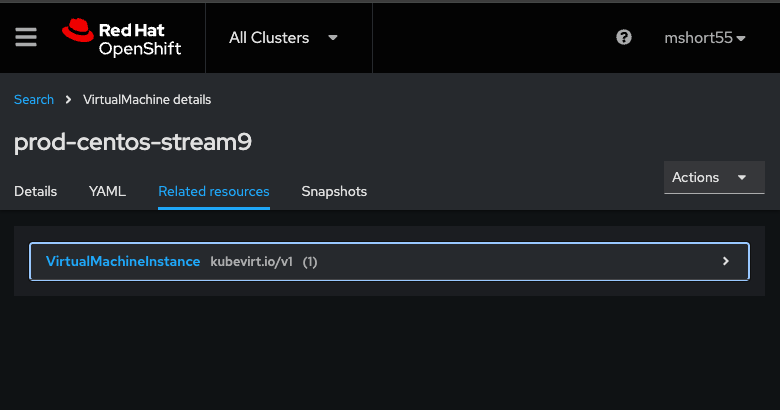This screenshot has width=780, height=410.
Task: Switch to the Details tab
Action: pos(36,191)
